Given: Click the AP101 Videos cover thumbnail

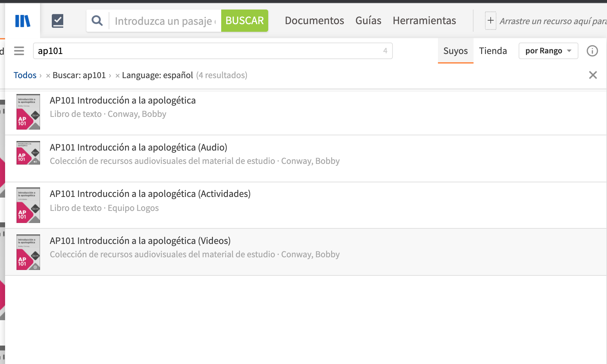Looking at the screenshot, I should 28,252.
